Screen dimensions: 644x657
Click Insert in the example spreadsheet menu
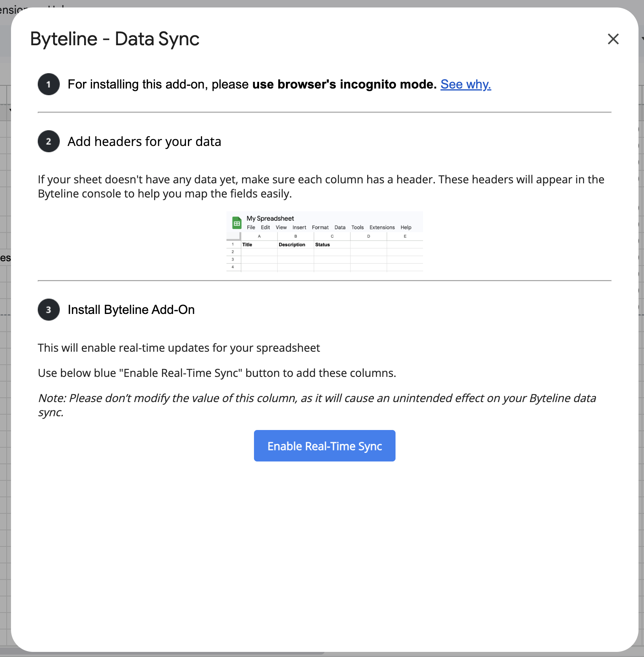coord(299,227)
